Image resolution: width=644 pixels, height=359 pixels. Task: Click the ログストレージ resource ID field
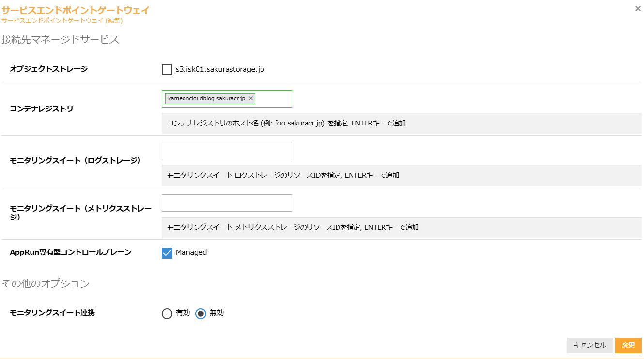[227, 151]
